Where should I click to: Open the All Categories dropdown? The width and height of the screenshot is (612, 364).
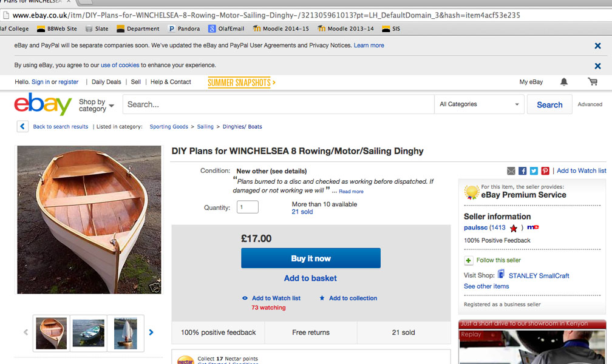click(x=479, y=104)
